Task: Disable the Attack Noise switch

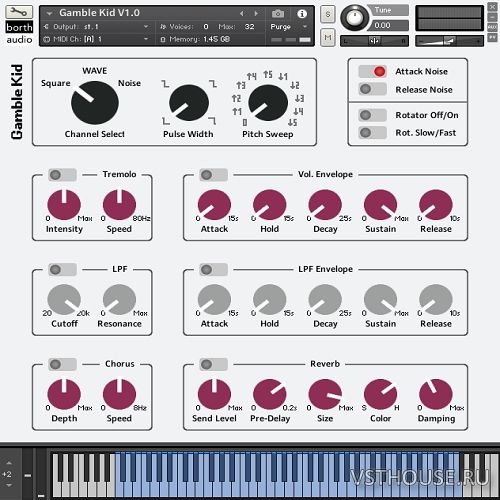Action: point(373,71)
